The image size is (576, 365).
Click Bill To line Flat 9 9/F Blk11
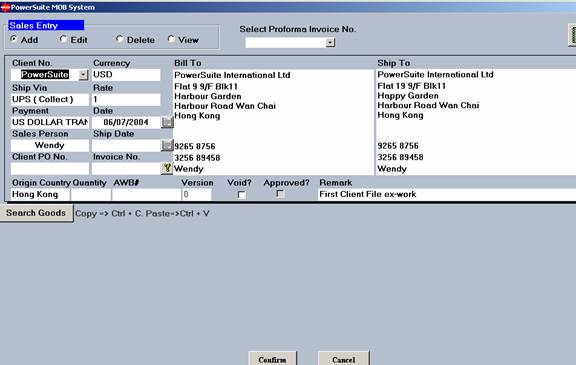coord(206,87)
